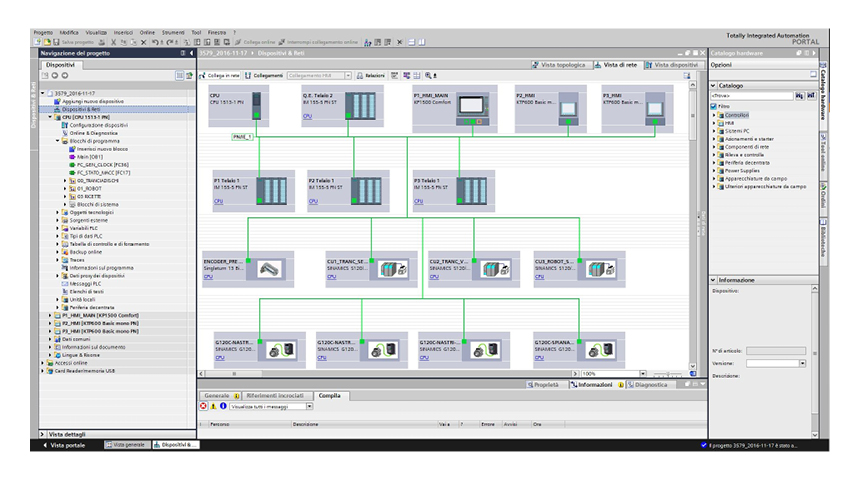Screen dimensions: 860x480
Task: Open the Progetto menu
Action: [x=43, y=32]
